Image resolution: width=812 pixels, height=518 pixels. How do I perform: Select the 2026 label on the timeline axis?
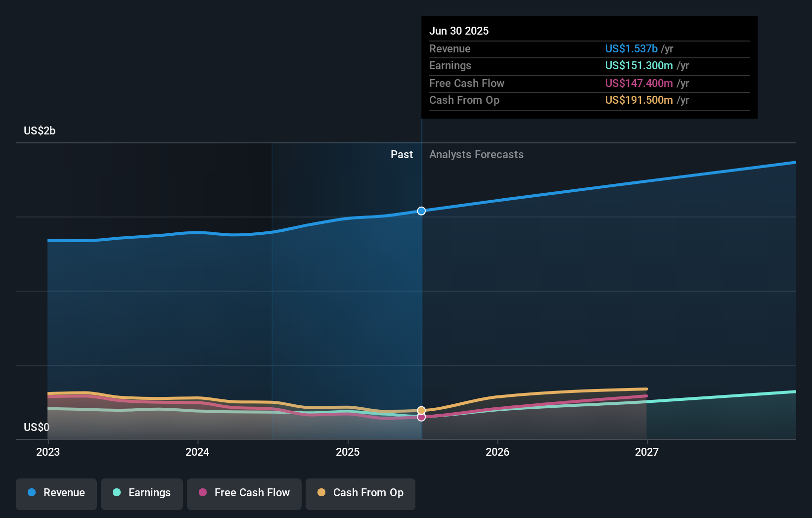pyautogui.click(x=498, y=452)
